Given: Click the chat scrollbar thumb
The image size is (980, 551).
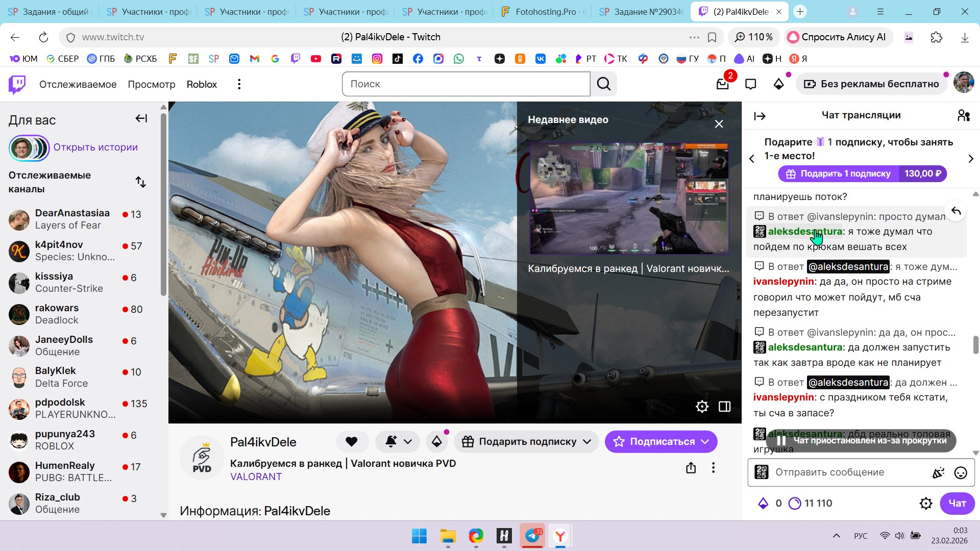Looking at the screenshot, I should [975, 345].
